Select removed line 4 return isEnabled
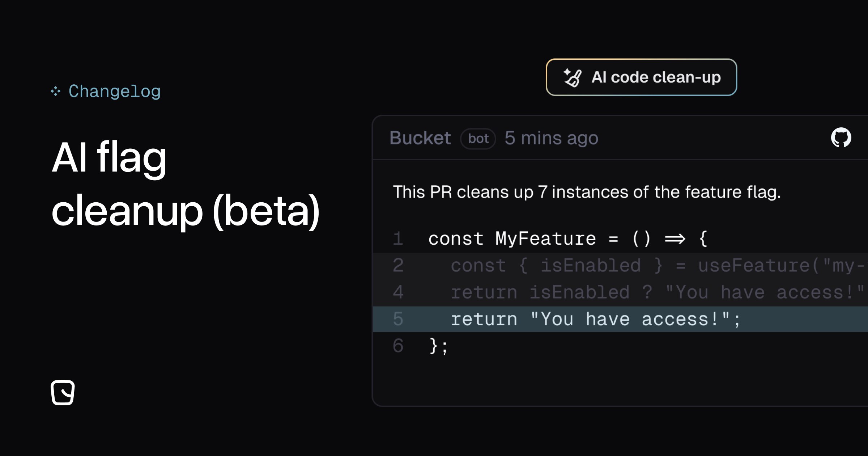Viewport: 868px width, 456px height. [x=620, y=292]
